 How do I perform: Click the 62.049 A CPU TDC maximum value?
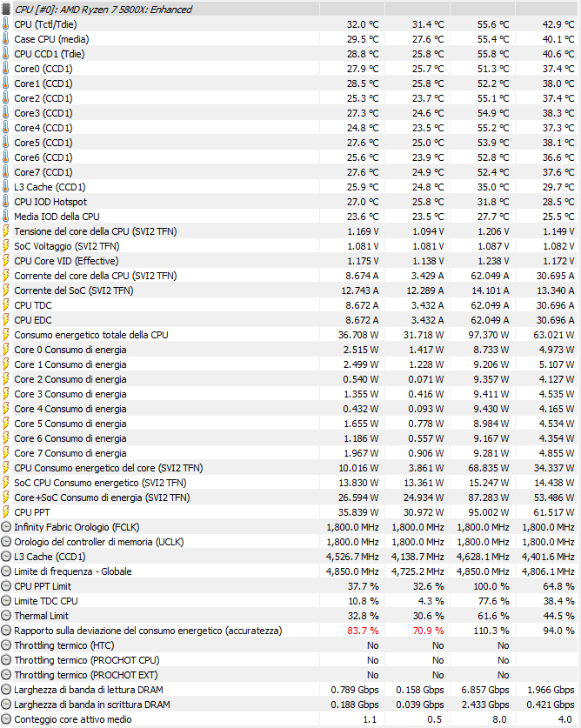click(490, 305)
